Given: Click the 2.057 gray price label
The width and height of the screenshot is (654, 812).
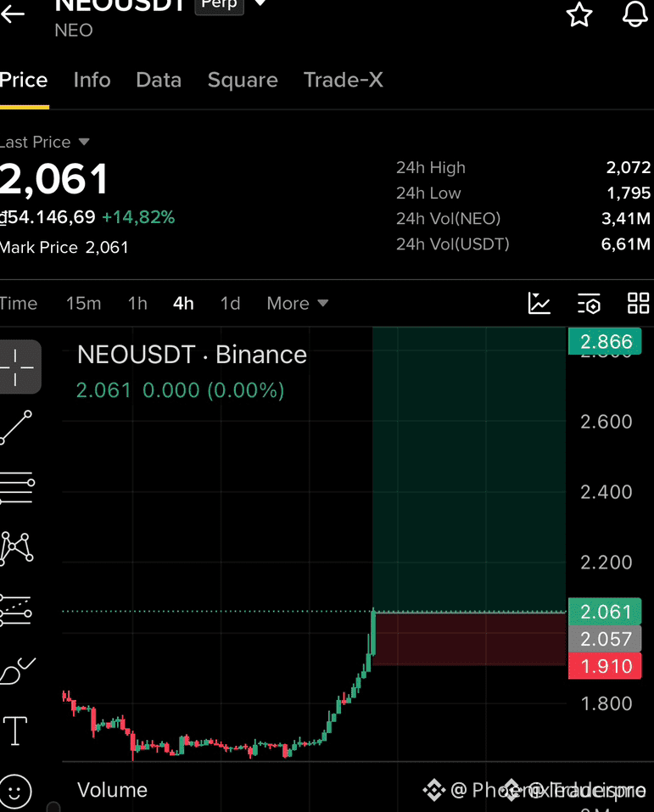Looking at the screenshot, I should (x=605, y=639).
